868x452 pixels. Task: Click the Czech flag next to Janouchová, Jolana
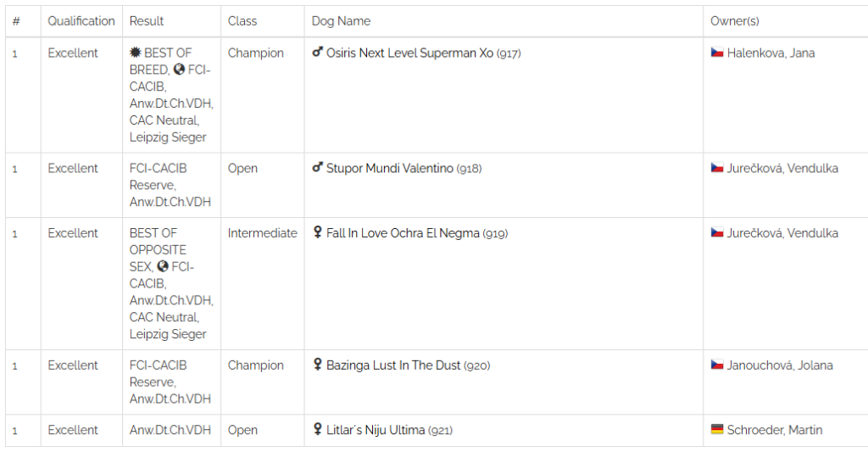[717, 365]
